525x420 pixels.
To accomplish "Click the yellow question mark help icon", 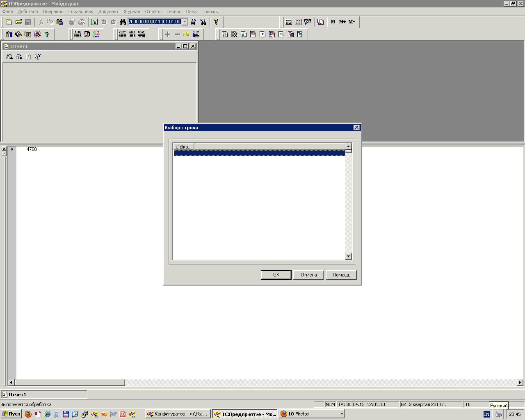I will click(x=216, y=22).
